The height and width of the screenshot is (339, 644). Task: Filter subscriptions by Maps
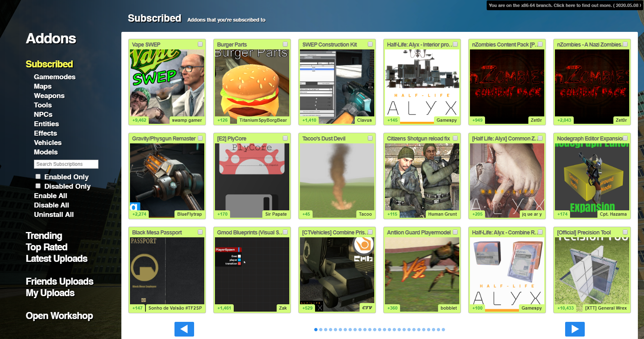coord(43,86)
